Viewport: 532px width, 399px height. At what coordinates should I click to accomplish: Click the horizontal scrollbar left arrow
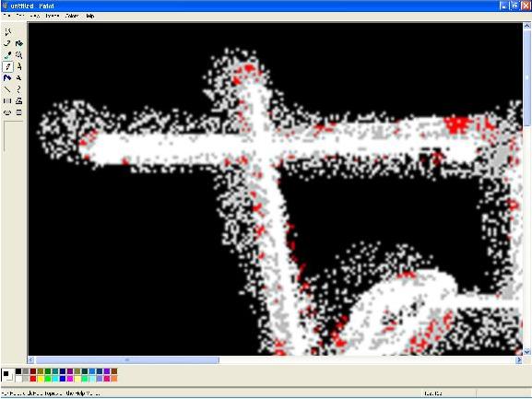click(30, 360)
